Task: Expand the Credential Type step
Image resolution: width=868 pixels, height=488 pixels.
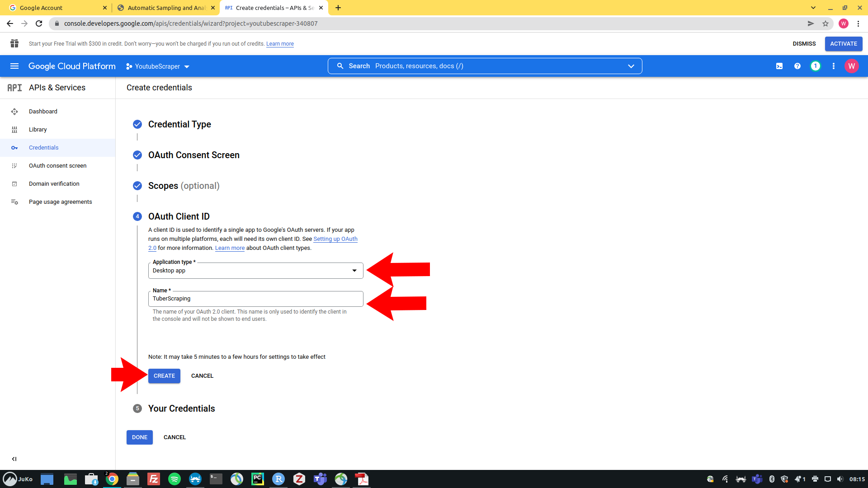Action: [x=179, y=124]
